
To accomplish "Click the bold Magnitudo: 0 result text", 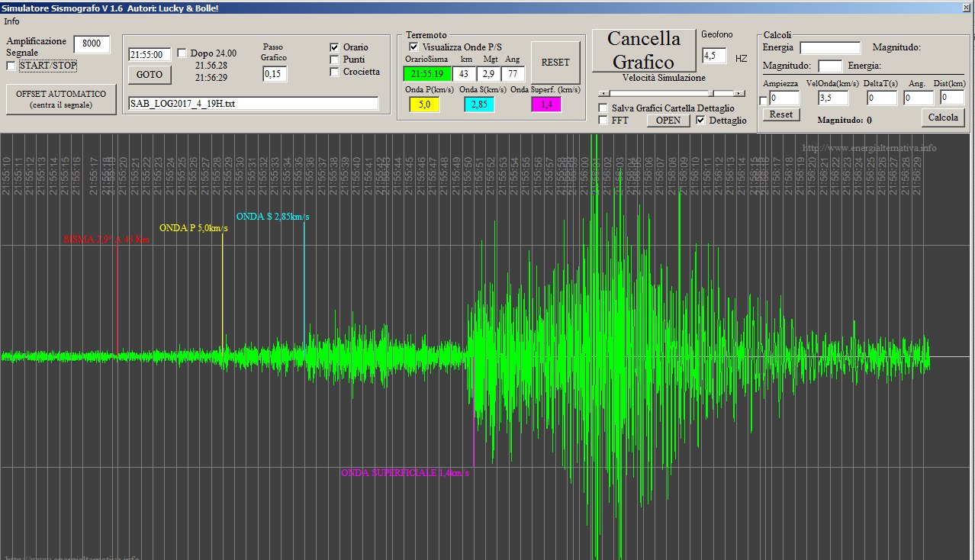I will [x=845, y=120].
